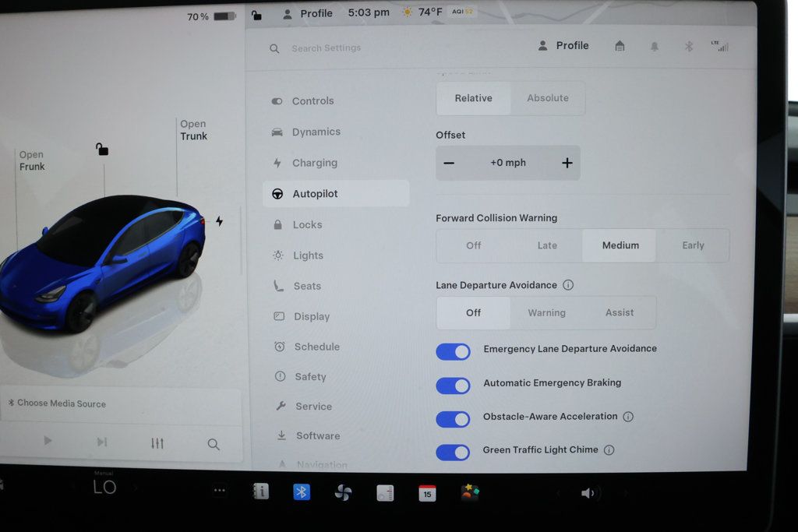Skip to the next media track
This screenshot has width=798, height=532.
[x=102, y=442]
